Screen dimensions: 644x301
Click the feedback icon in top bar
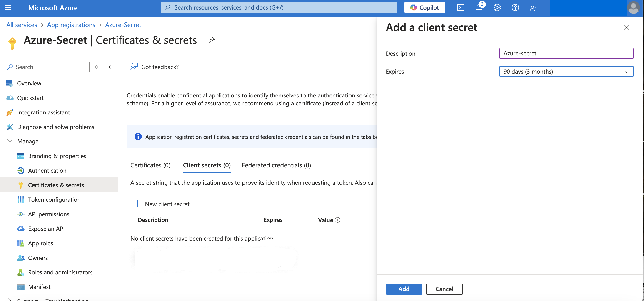click(533, 7)
